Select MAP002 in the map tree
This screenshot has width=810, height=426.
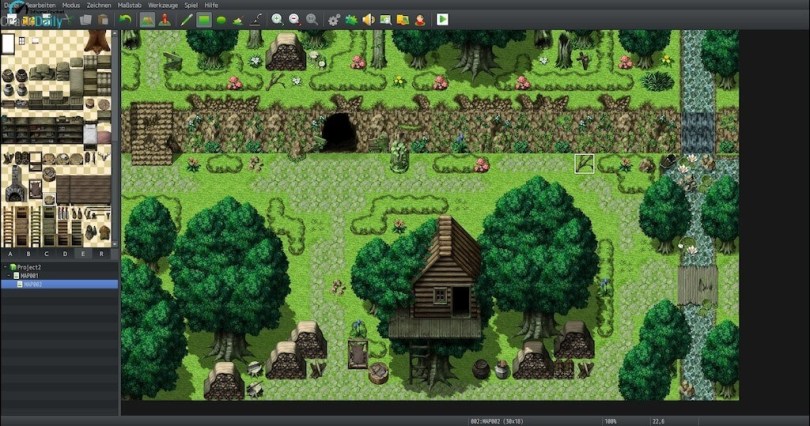33,285
